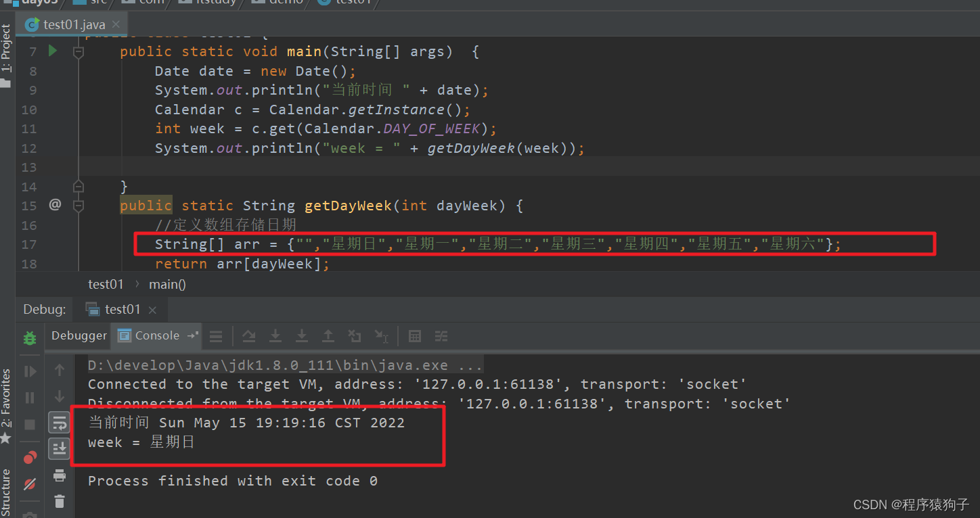
Task: Click the Resume Program icon
Action: click(x=30, y=371)
